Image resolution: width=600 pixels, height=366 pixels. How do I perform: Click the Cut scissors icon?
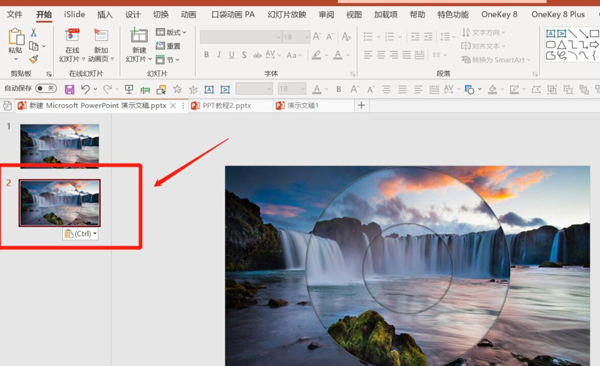[34, 33]
